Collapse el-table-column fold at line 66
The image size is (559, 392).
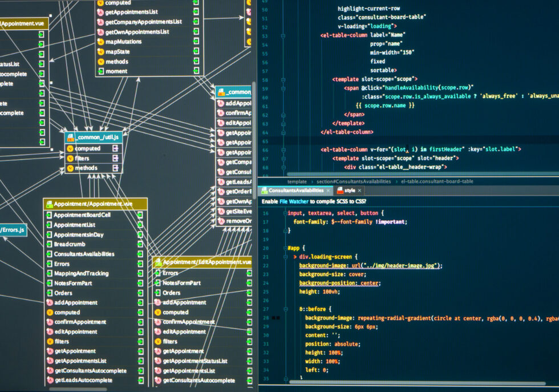click(x=283, y=150)
